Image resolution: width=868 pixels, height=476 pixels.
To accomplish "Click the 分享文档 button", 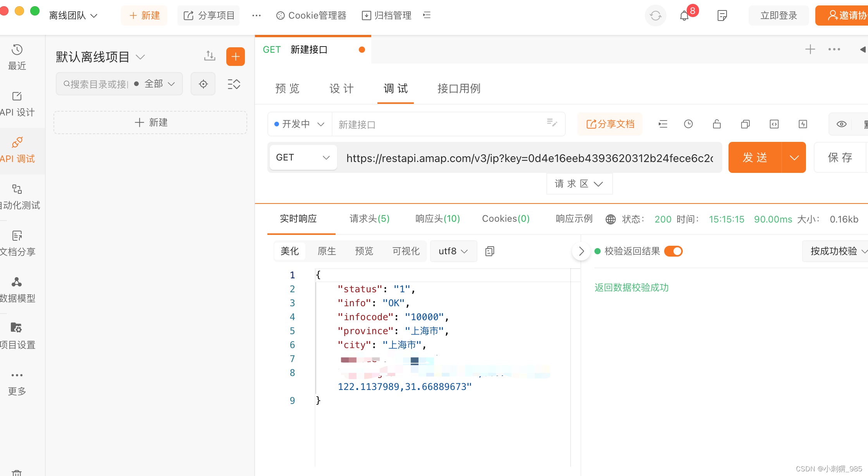I will [610, 124].
